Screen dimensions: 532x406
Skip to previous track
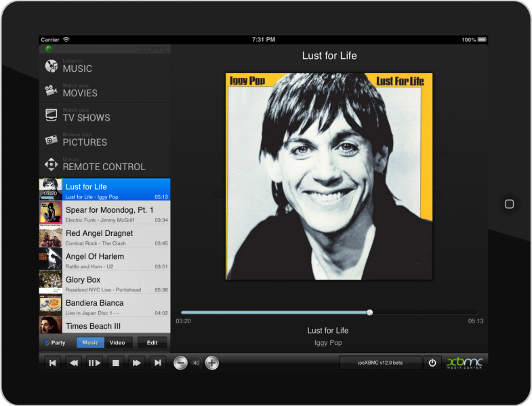click(x=53, y=363)
